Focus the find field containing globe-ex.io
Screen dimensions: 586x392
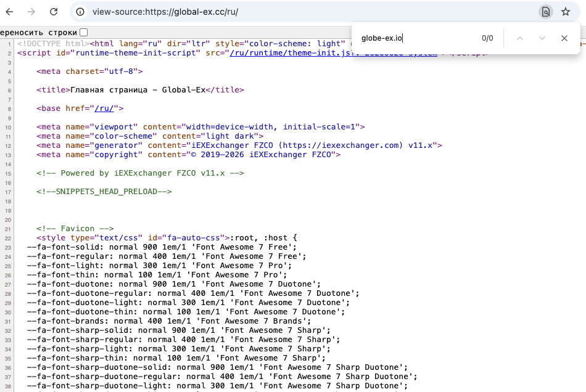(x=417, y=38)
